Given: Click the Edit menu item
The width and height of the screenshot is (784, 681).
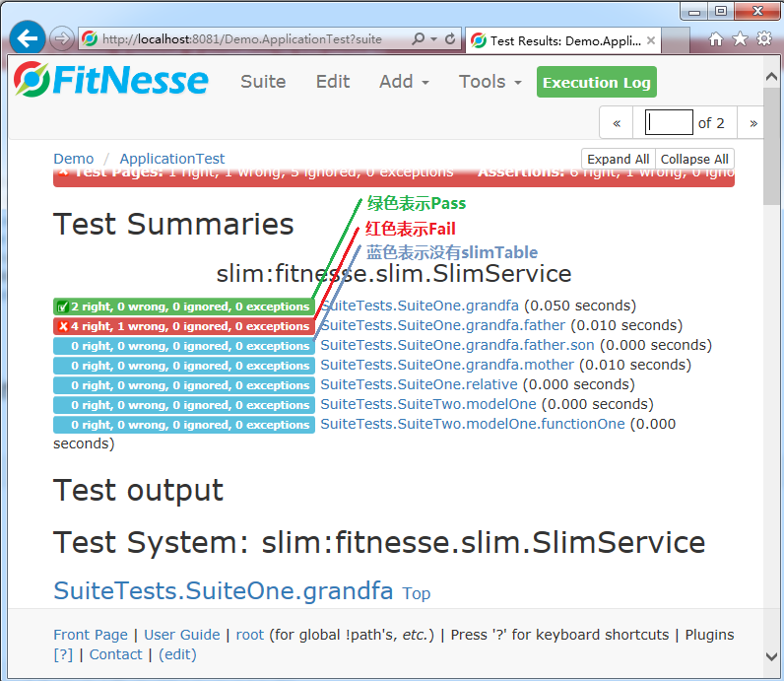Looking at the screenshot, I should tap(333, 82).
